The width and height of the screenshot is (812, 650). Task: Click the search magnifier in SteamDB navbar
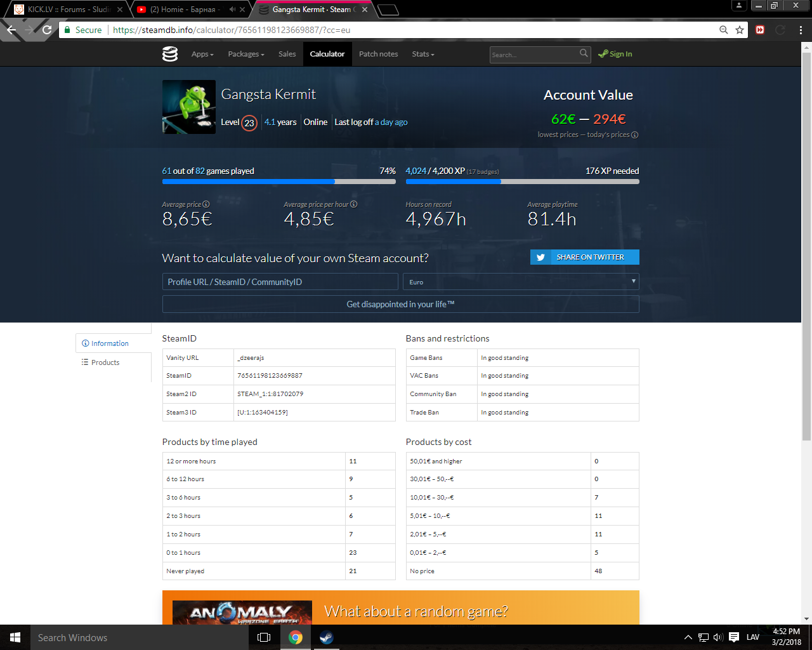coord(584,53)
